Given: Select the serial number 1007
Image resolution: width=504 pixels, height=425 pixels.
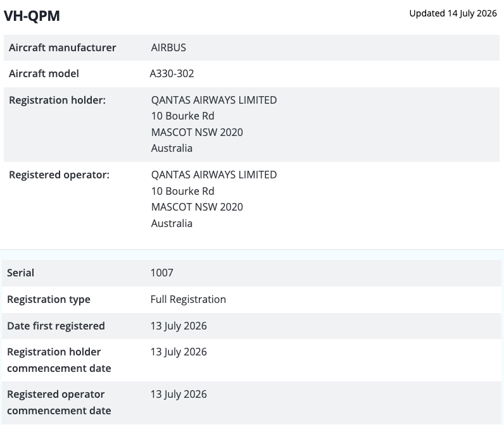Looking at the screenshot, I should tap(161, 273).
